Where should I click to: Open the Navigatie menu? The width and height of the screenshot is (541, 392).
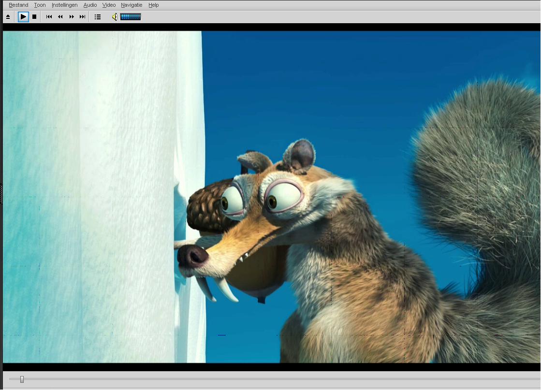(x=132, y=5)
